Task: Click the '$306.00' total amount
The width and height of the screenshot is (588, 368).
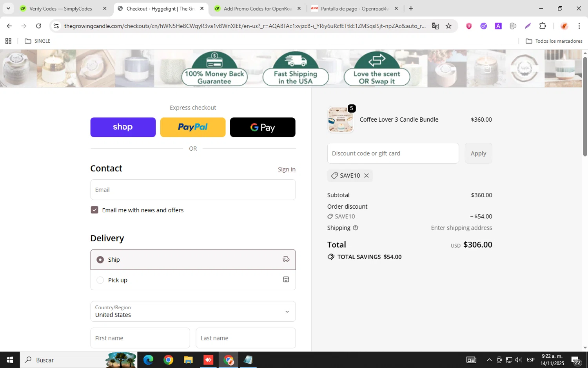Action: click(x=477, y=245)
